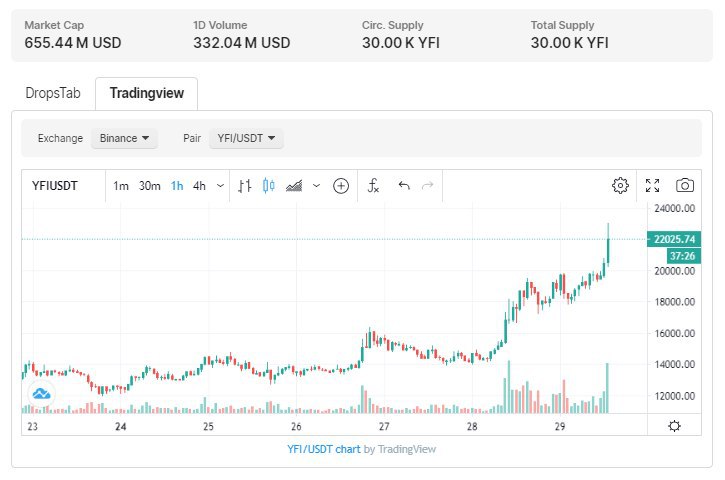Open the Binance exchange dropdown
The width and height of the screenshot is (725, 480).
click(x=124, y=138)
